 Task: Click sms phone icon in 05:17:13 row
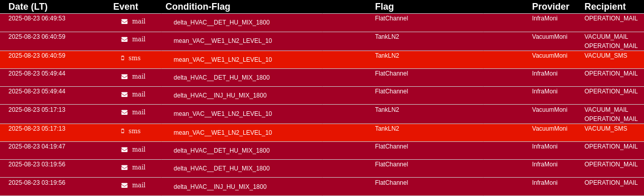click(x=123, y=131)
